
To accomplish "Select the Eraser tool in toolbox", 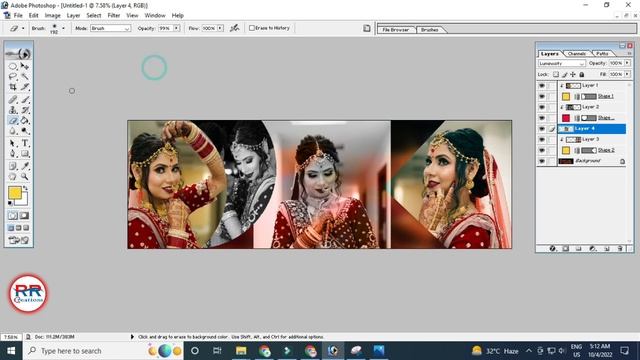I will [x=13, y=120].
